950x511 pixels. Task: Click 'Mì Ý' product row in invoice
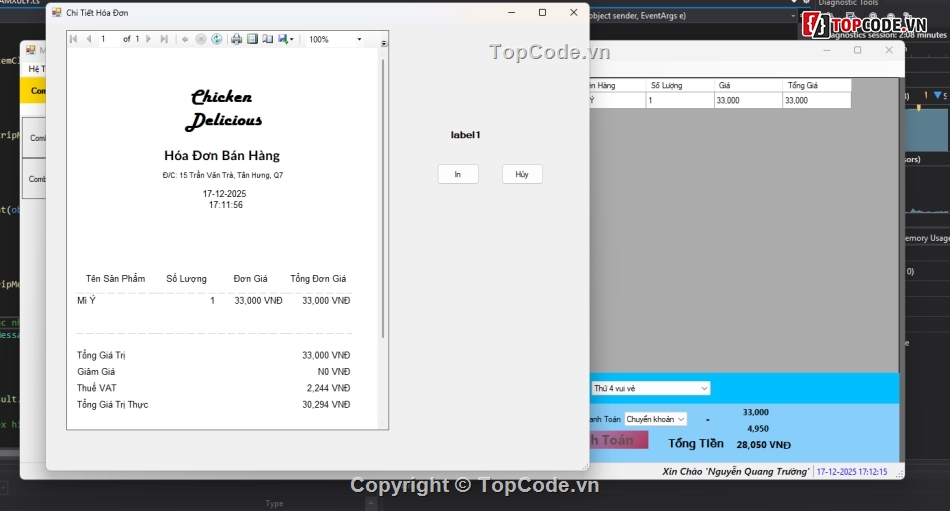pyautogui.click(x=214, y=300)
